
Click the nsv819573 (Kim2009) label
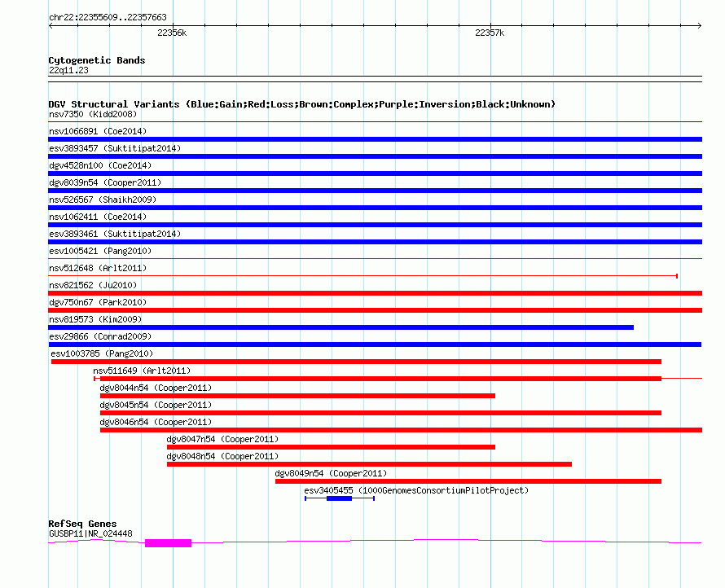[x=95, y=319]
